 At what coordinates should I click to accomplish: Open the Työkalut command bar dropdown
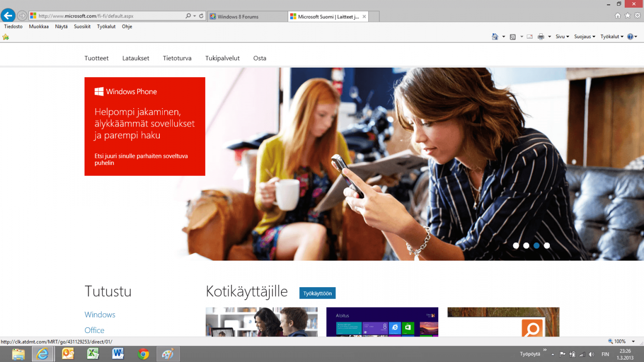tap(612, 37)
